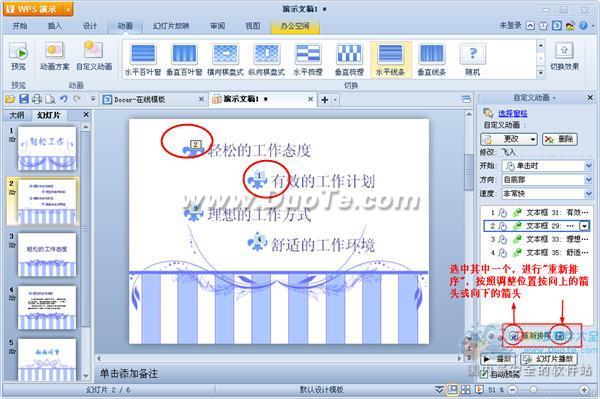
Task: Open the 方向 direction dropdown (自底部)
Action: tap(588, 179)
